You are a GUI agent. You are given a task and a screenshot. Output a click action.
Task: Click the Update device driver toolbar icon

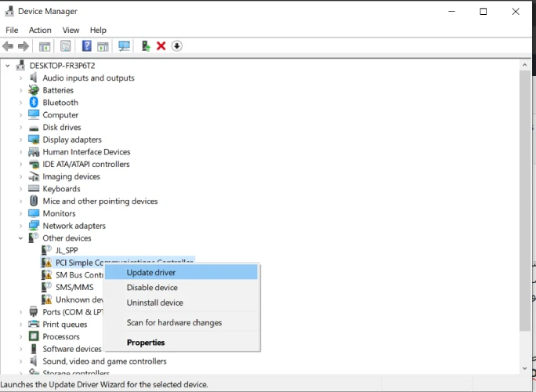coord(146,46)
